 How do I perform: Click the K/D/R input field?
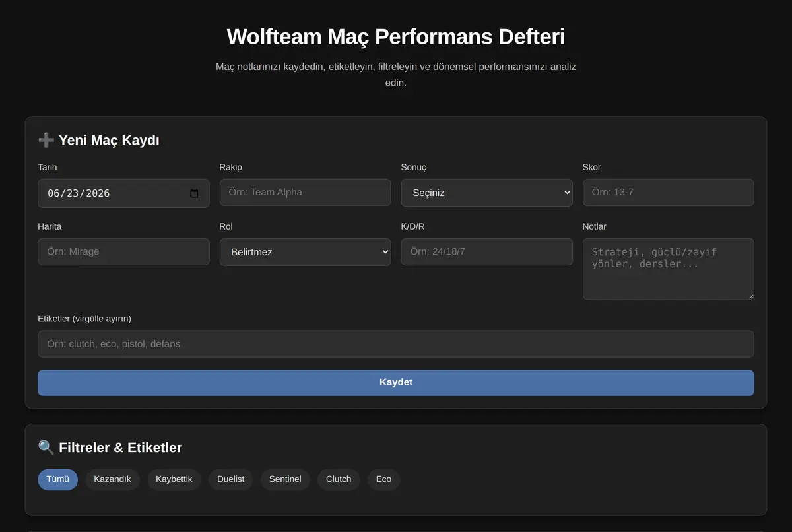tap(487, 251)
